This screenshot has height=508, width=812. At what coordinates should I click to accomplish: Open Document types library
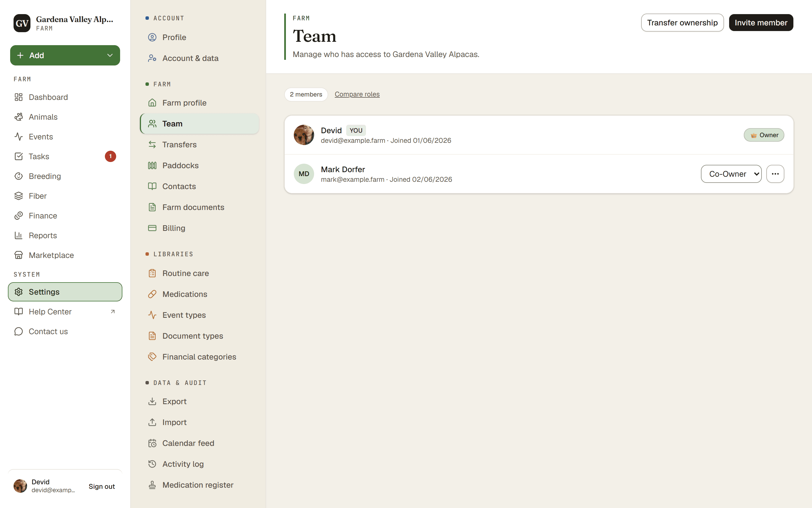click(199, 336)
